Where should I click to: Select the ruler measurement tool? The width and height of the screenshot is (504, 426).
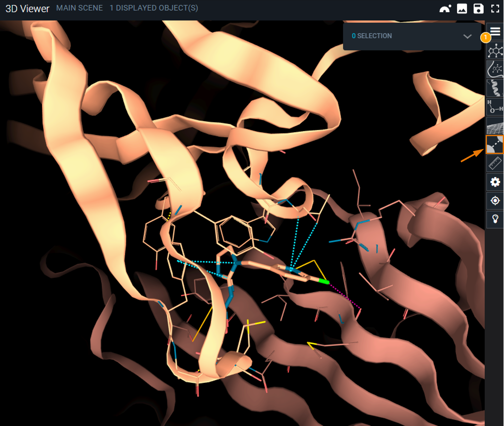[495, 163]
